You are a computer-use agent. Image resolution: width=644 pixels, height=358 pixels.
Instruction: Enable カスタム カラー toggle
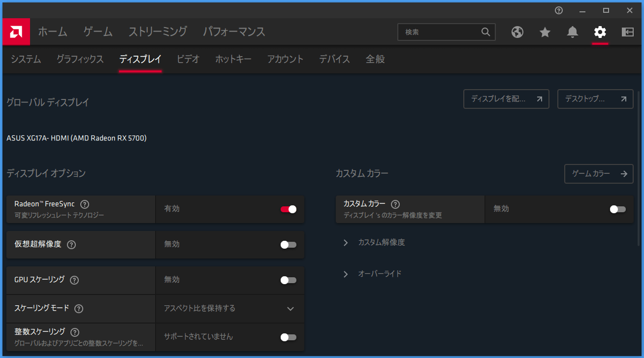[618, 209]
